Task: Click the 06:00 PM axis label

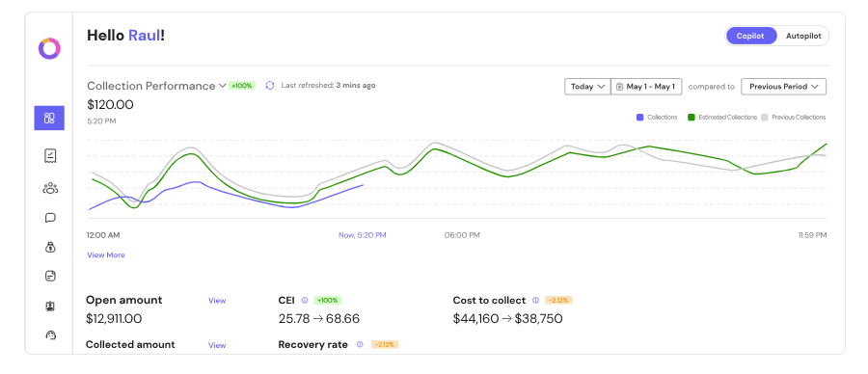Action: [462, 235]
